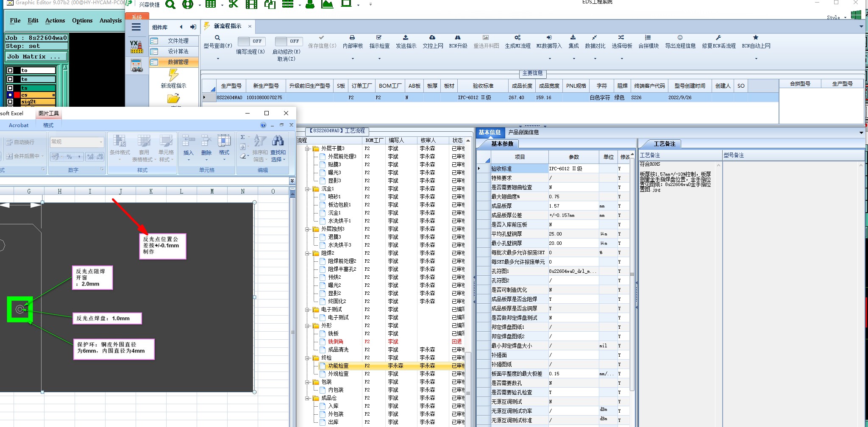This screenshot has width=868, height=427.
Task: Toggle the 'te' layer checkbox in Graphic Editor
Action: (10, 79)
